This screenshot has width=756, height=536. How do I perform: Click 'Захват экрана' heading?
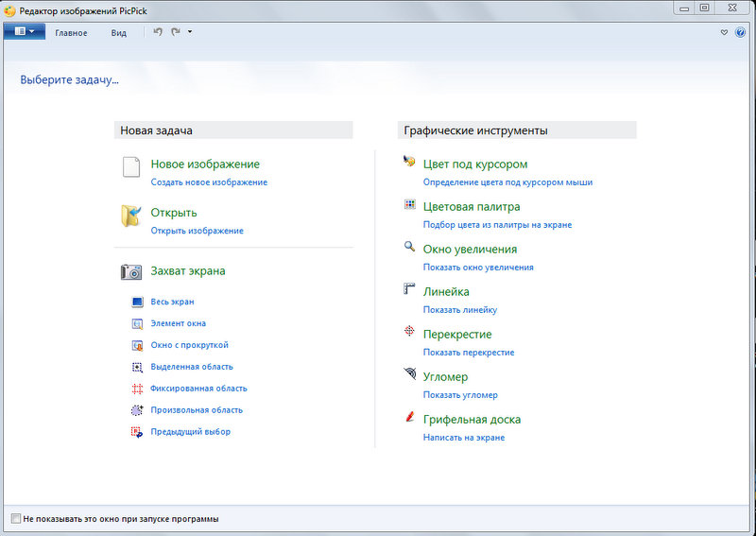point(187,271)
